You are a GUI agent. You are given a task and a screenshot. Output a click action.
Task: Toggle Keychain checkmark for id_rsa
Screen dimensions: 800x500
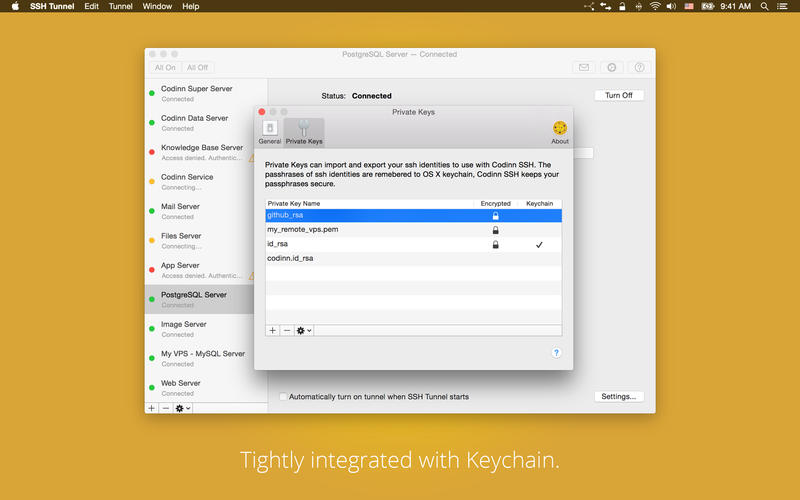point(539,244)
